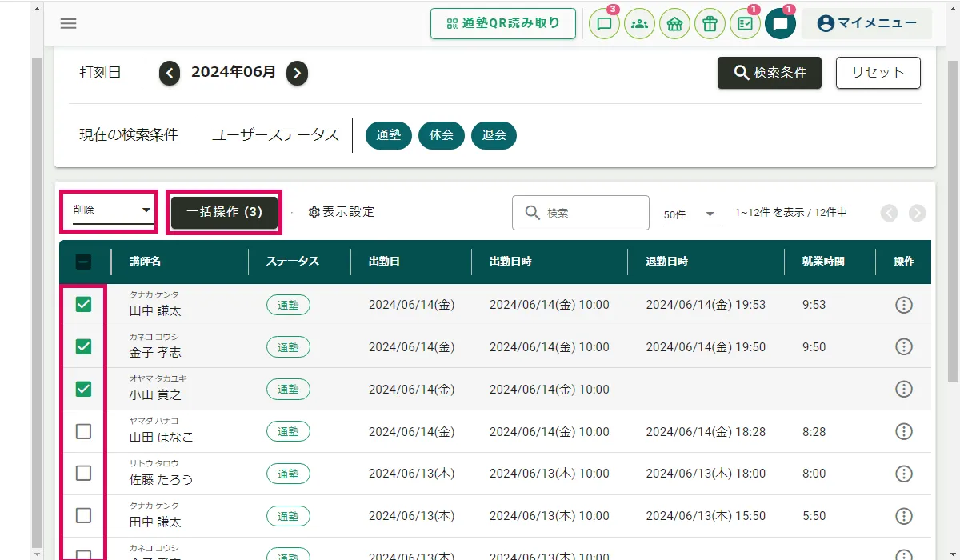
Task: Click the 休会 filter chip
Action: pyautogui.click(x=441, y=135)
